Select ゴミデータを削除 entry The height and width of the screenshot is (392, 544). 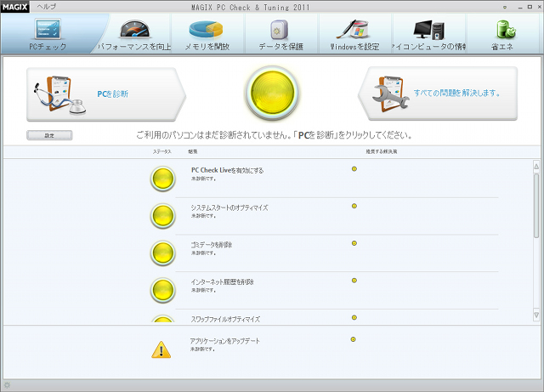pos(212,245)
